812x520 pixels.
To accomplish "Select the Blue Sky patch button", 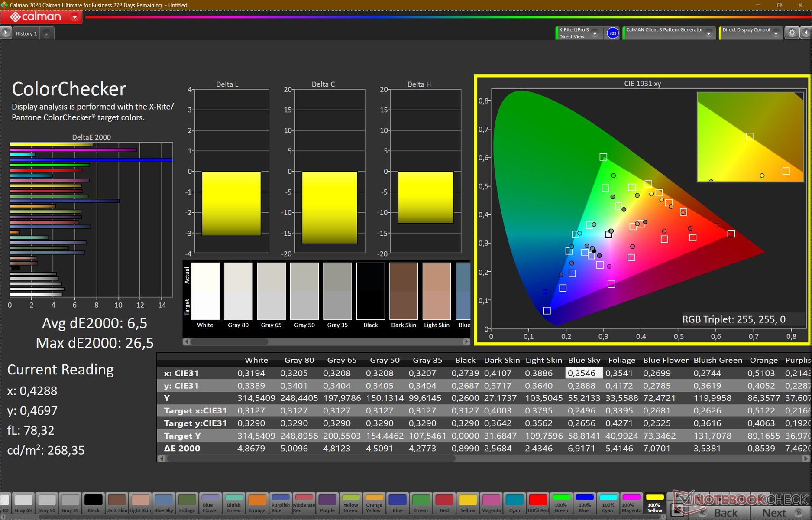I will click(164, 503).
